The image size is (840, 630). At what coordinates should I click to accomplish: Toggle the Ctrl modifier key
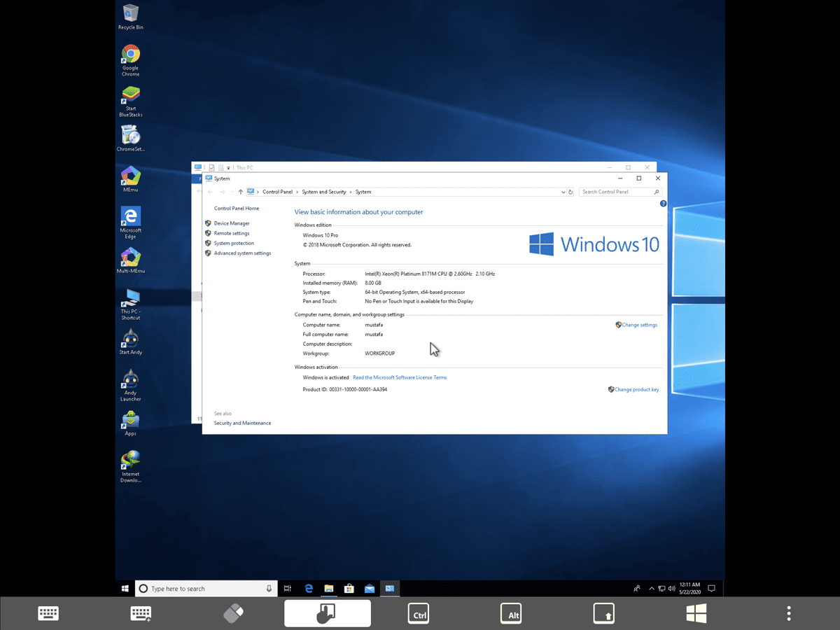(x=419, y=613)
